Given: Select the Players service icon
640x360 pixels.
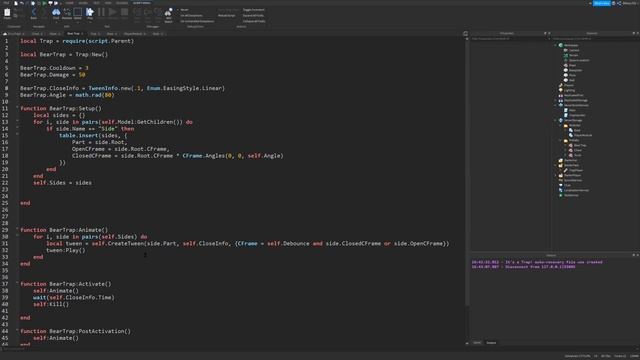Looking at the screenshot, I should coord(561,85).
